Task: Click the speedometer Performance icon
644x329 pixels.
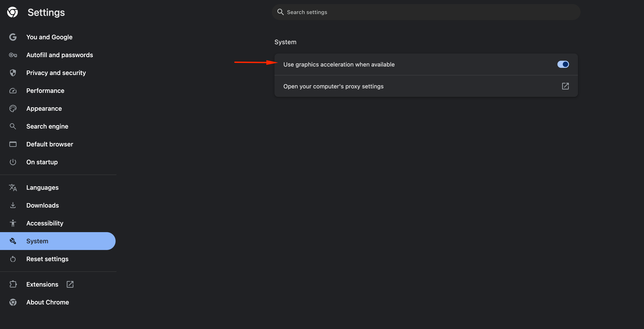Action: point(13,91)
